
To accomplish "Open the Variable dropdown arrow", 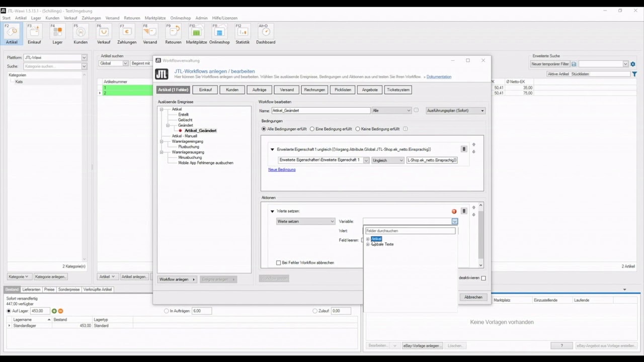I will (x=454, y=221).
